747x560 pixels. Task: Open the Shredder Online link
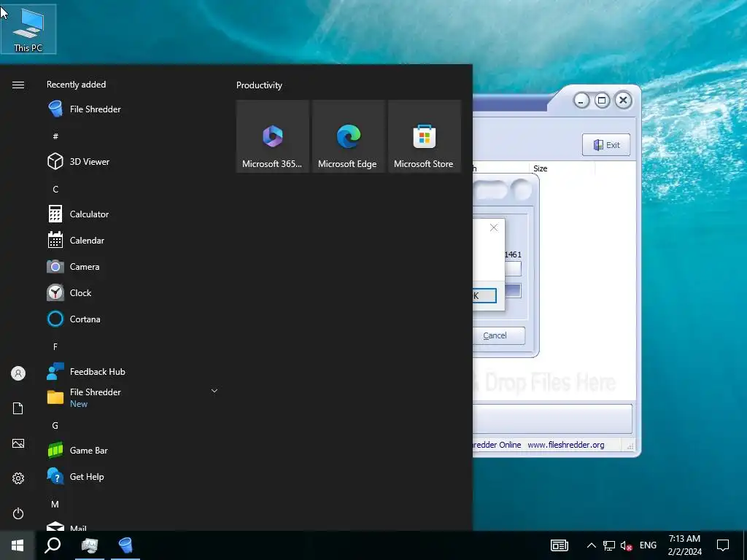point(497,445)
